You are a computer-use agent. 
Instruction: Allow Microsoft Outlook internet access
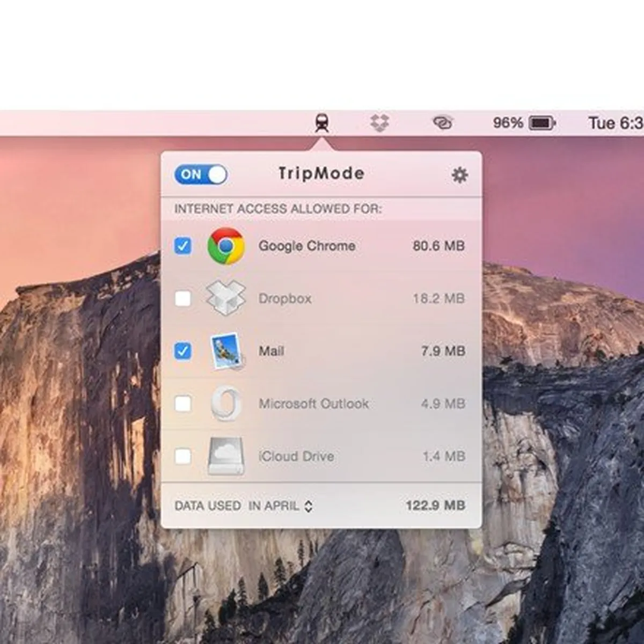[183, 404]
